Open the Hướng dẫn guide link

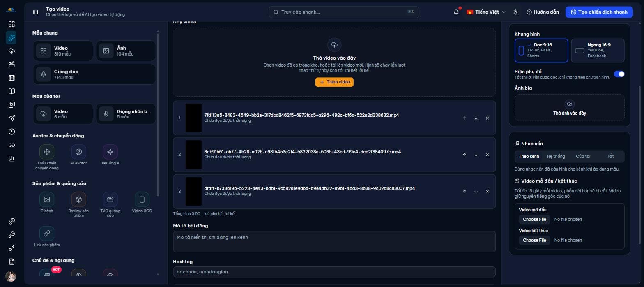[x=543, y=12]
